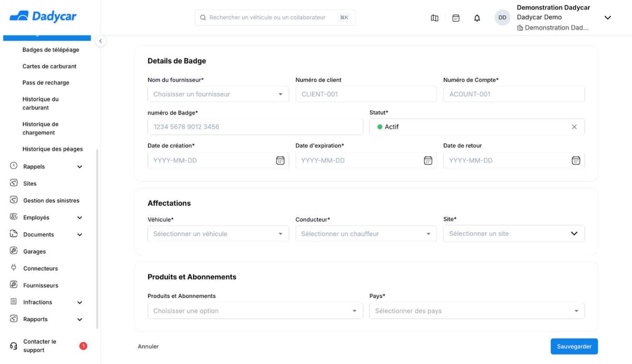Open the Site selection dropdown

(x=514, y=234)
